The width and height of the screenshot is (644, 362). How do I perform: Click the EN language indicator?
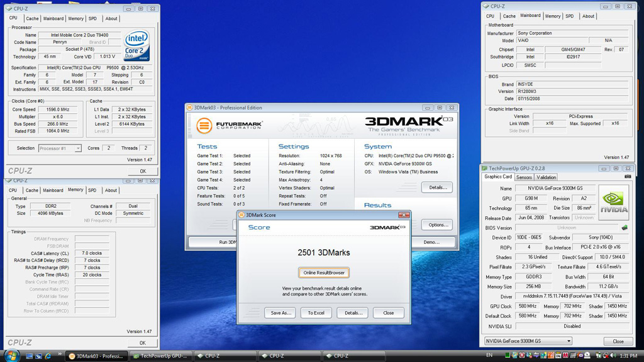pyautogui.click(x=489, y=356)
